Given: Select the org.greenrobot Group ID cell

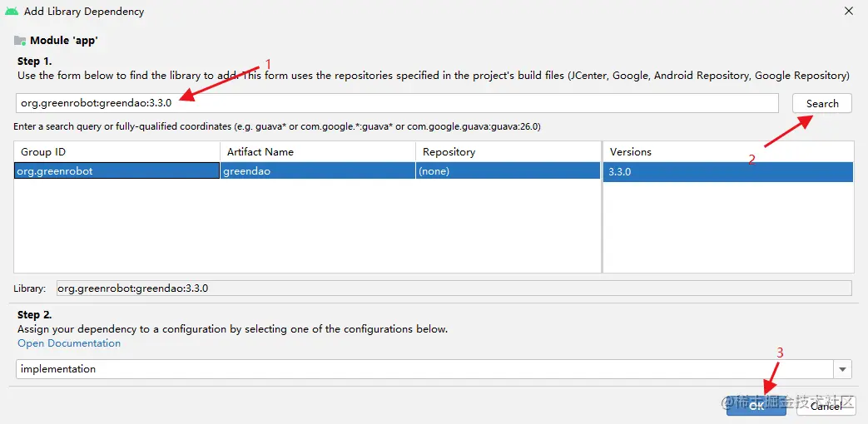Looking at the screenshot, I should (x=117, y=171).
